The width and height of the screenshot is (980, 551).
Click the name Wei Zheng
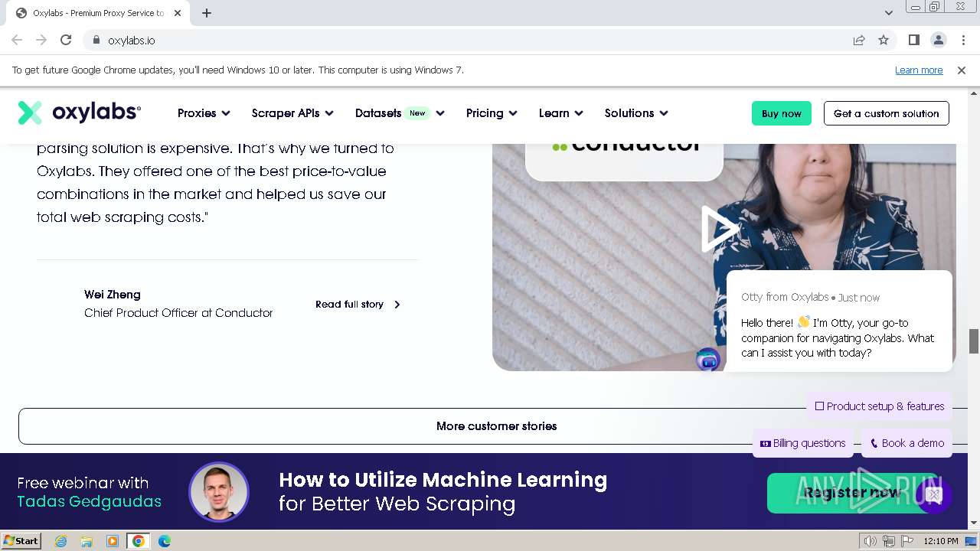[x=113, y=295]
